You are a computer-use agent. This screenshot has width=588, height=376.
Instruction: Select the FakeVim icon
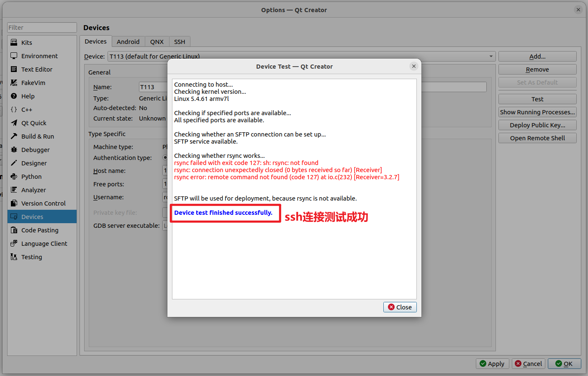[14, 82]
